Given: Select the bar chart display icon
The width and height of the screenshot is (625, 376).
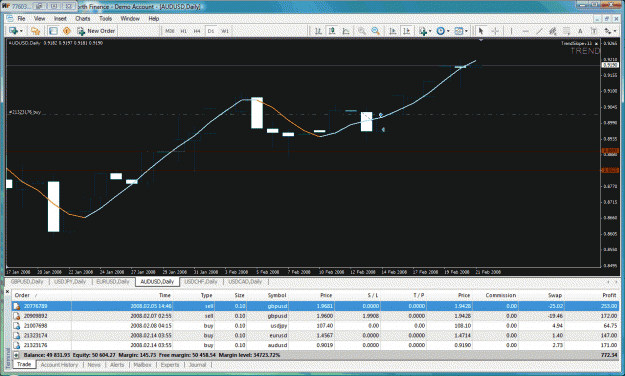Looking at the screenshot, I should (318, 31).
